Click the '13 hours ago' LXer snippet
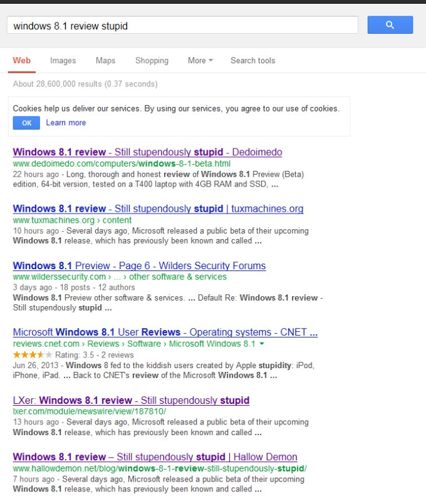Viewport: 426px width, 504px height. [161, 427]
